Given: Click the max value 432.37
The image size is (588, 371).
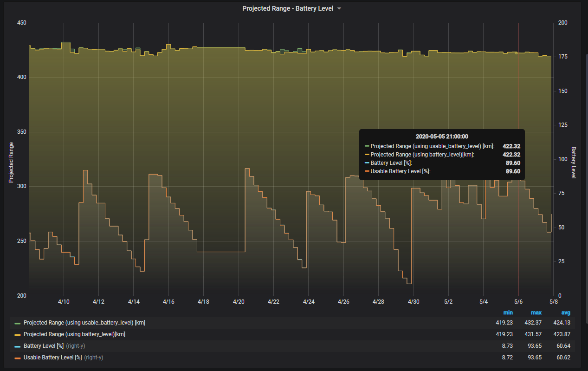Looking at the screenshot, I should tap(533, 322).
